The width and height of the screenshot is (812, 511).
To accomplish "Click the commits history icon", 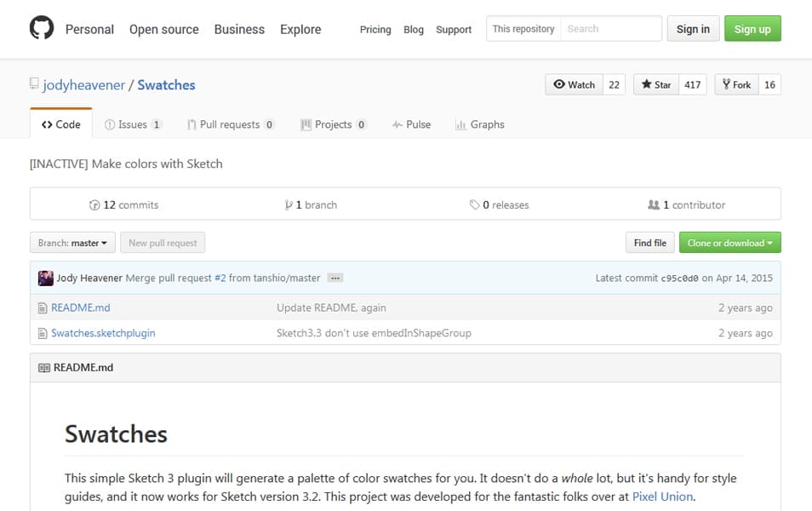I will click(x=94, y=205).
